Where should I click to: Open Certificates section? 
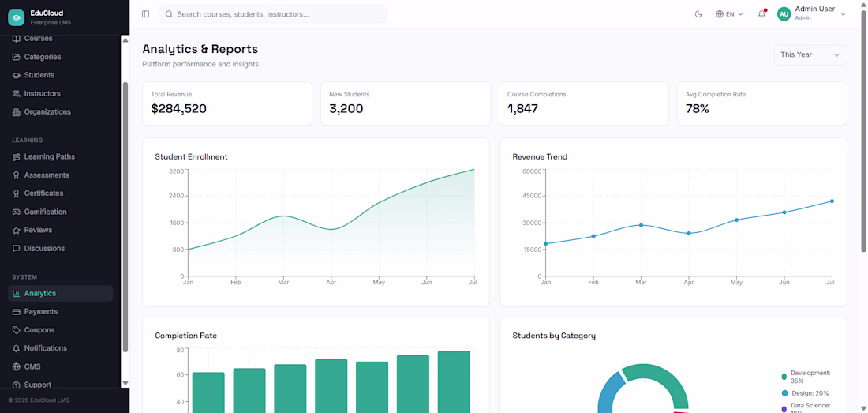click(60, 193)
